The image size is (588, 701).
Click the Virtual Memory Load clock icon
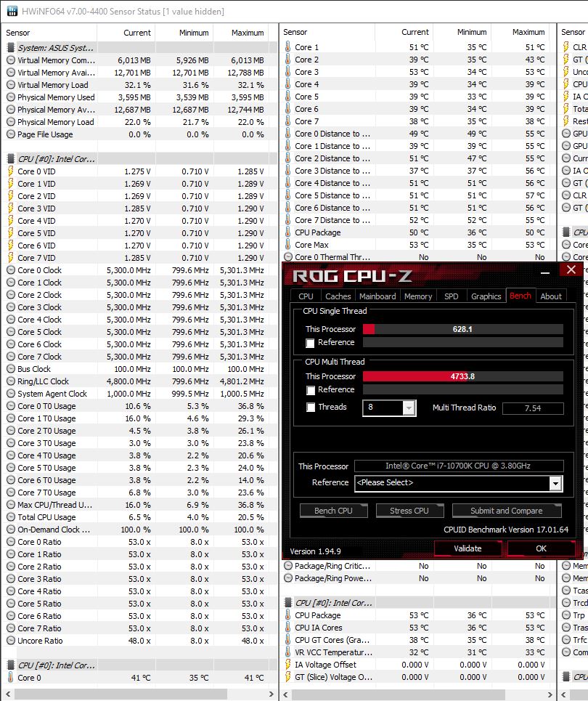click(x=11, y=85)
